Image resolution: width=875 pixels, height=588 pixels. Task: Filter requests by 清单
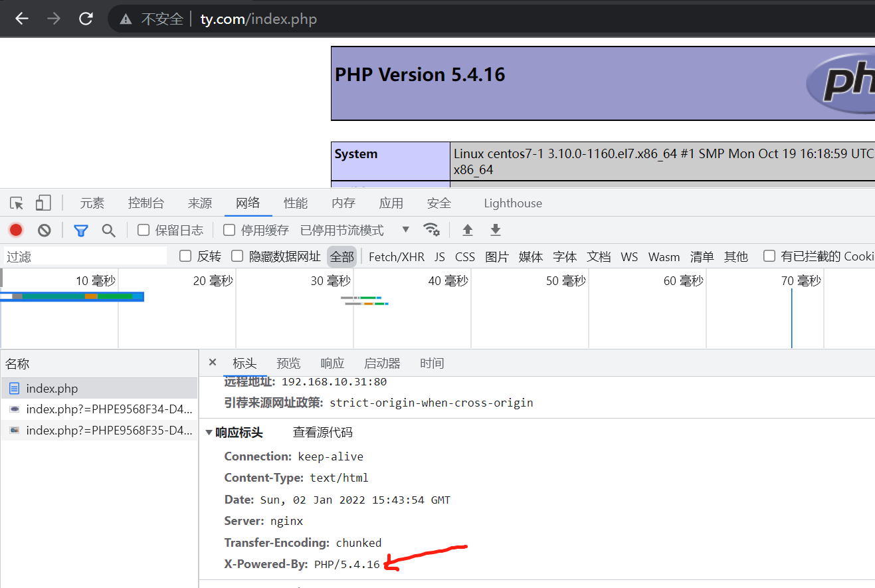pyautogui.click(x=702, y=256)
